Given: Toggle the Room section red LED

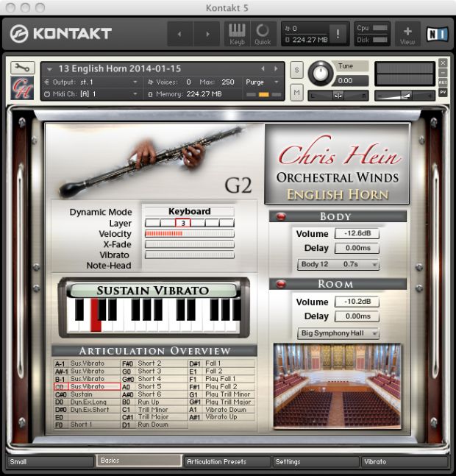Looking at the screenshot, I should pos(281,284).
